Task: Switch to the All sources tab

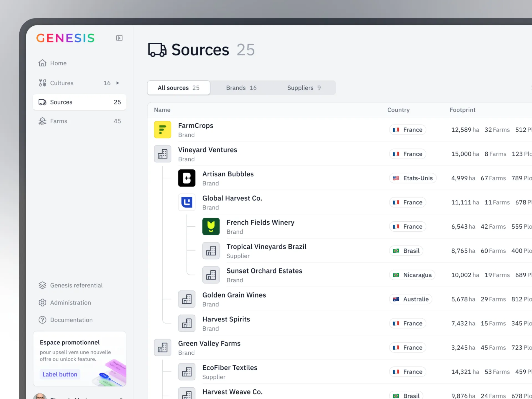Action: tap(179, 88)
